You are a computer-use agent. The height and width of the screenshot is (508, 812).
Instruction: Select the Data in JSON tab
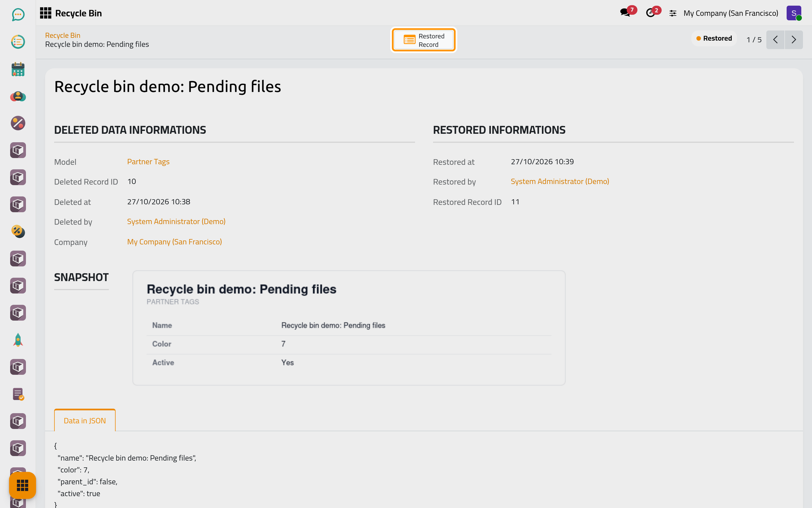click(x=85, y=421)
